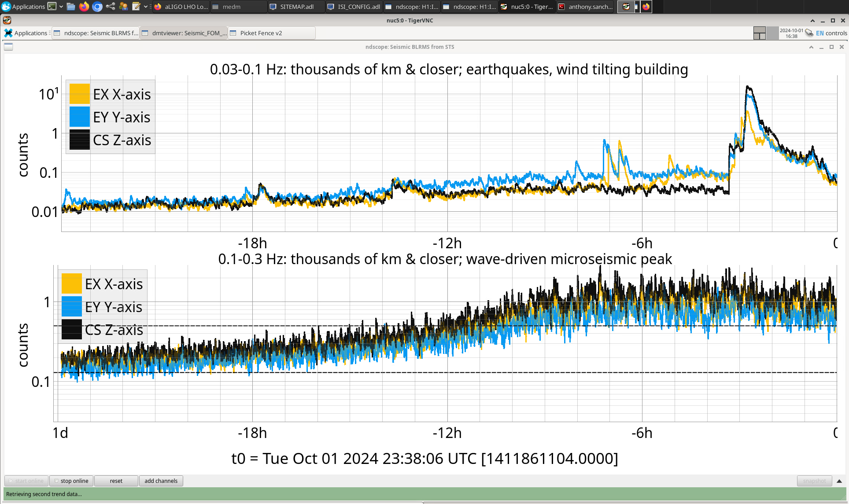Open the outer Applications menu with mouse logo
This screenshot has width=849, height=504.
coord(23,7)
